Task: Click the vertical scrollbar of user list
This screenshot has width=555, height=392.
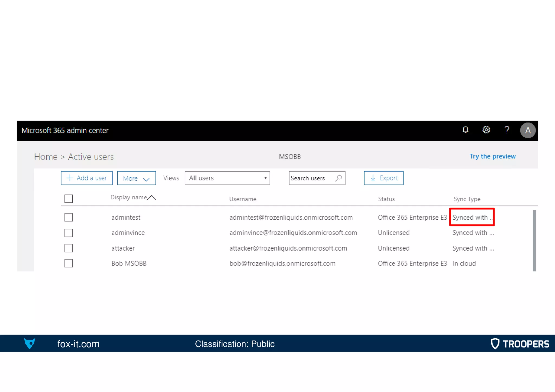Action: (x=534, y=240)
